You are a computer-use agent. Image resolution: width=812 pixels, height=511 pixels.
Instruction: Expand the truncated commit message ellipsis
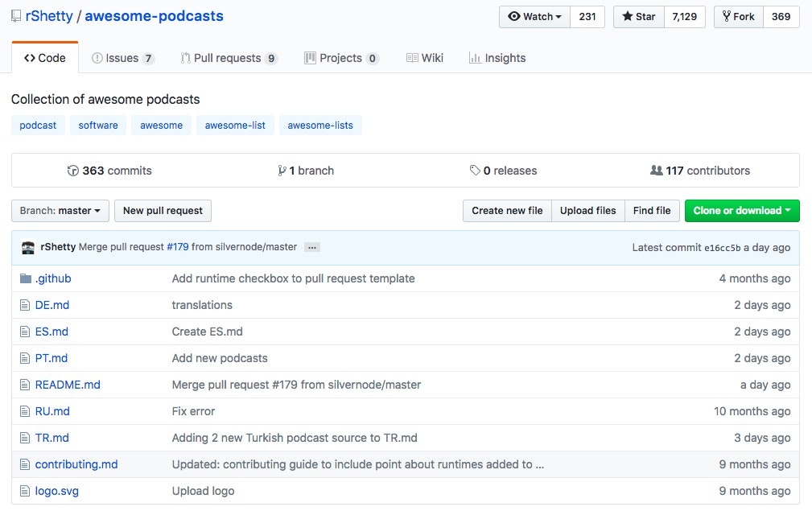[311, 247]
